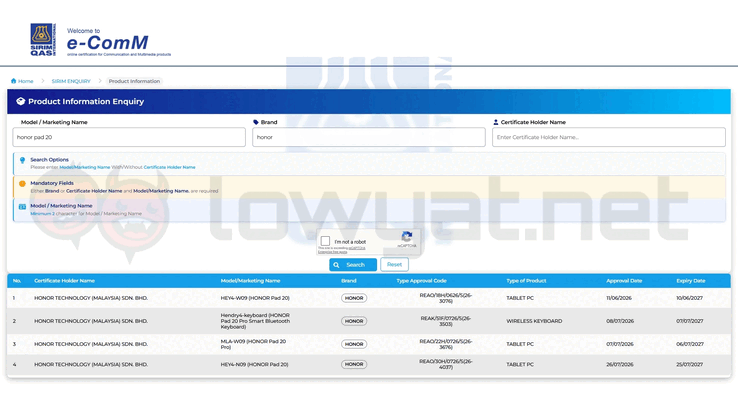Image resolution: width=738 pixels, height=415 pixels.
Task: Click HONOR brand badge in row 3
Action: click(x=354, y=344)
